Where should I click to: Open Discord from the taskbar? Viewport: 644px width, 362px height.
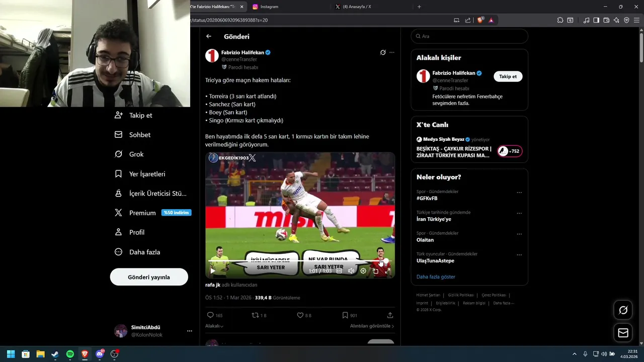point(100,354)
